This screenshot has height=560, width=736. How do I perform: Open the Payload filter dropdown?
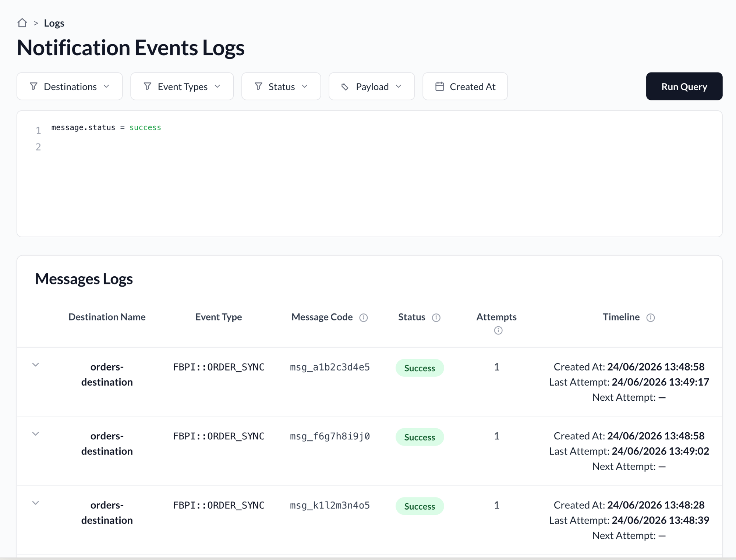pos(372,86)
